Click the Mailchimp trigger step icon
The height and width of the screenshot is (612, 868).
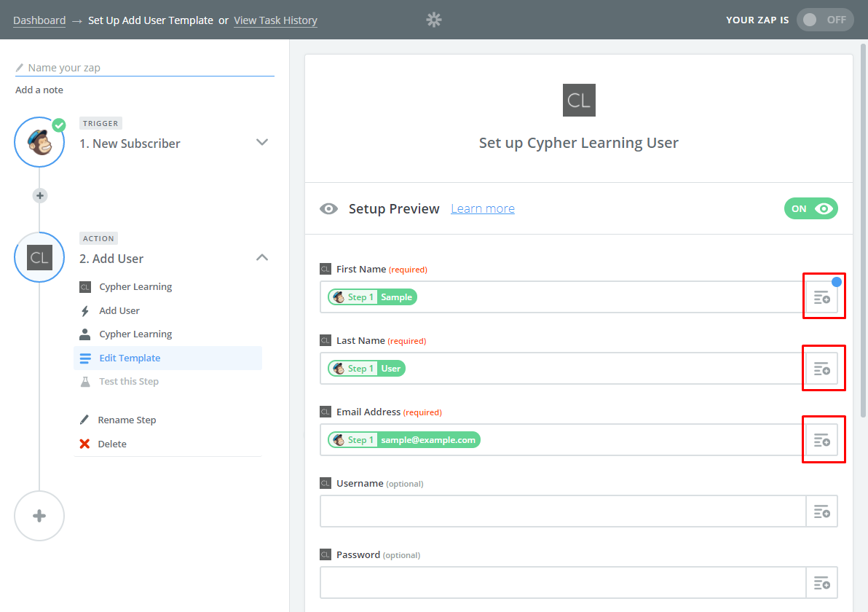pos(39,142)
